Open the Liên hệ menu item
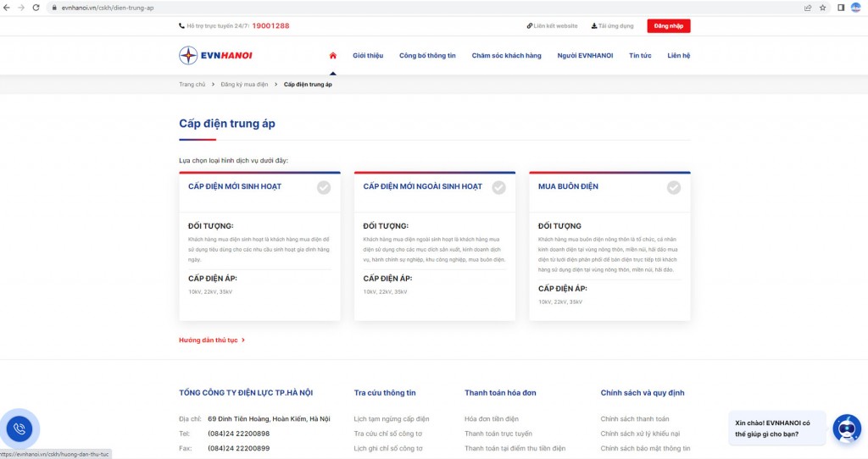 679,55
